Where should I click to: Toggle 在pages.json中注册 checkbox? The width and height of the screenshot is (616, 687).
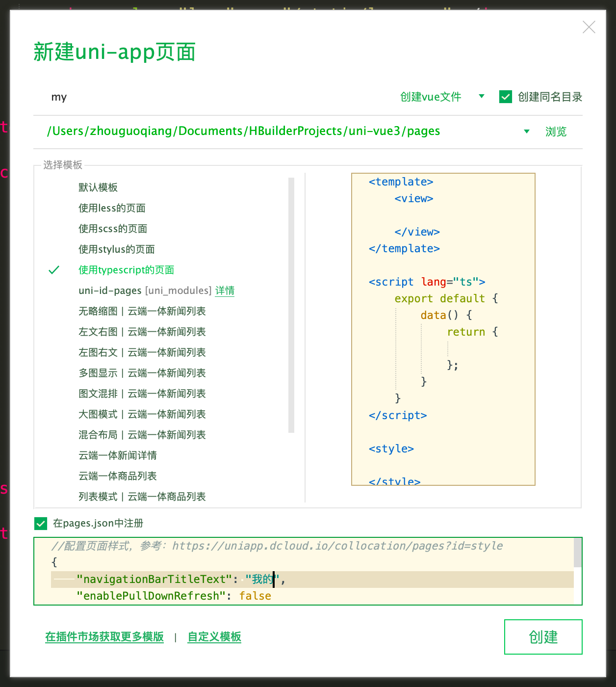(41, 524)
